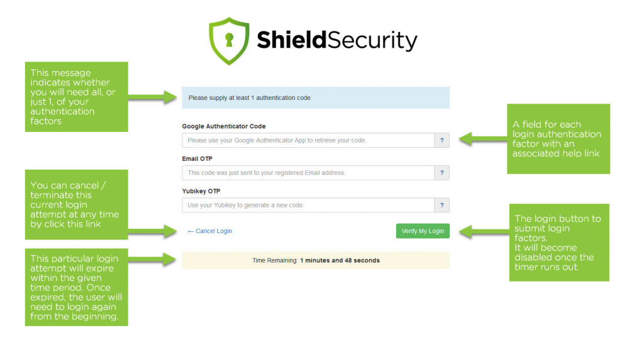Viewport: 644px width, 362px height.
Task: Click the Time Remaining countdown banner
Action: (x=316, y=261)
